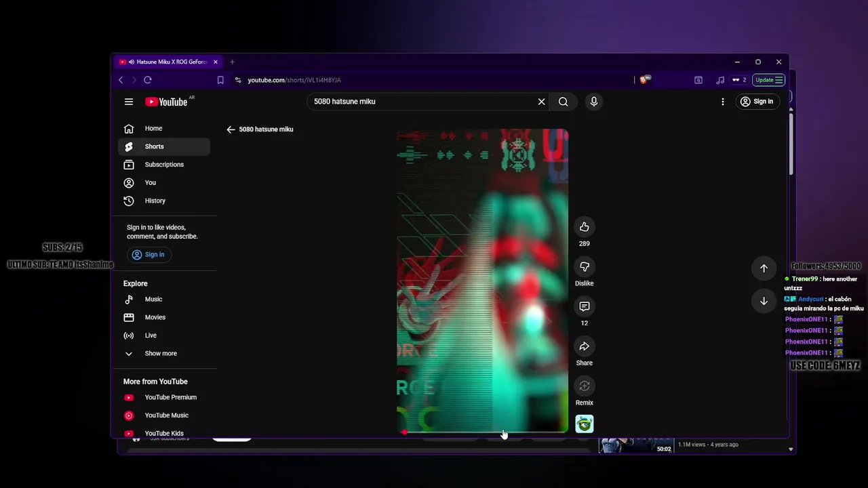Go back via '5080 hatsune miku' arrow
Viewport: 868px width, 488px height.
[x=231, y=129]
